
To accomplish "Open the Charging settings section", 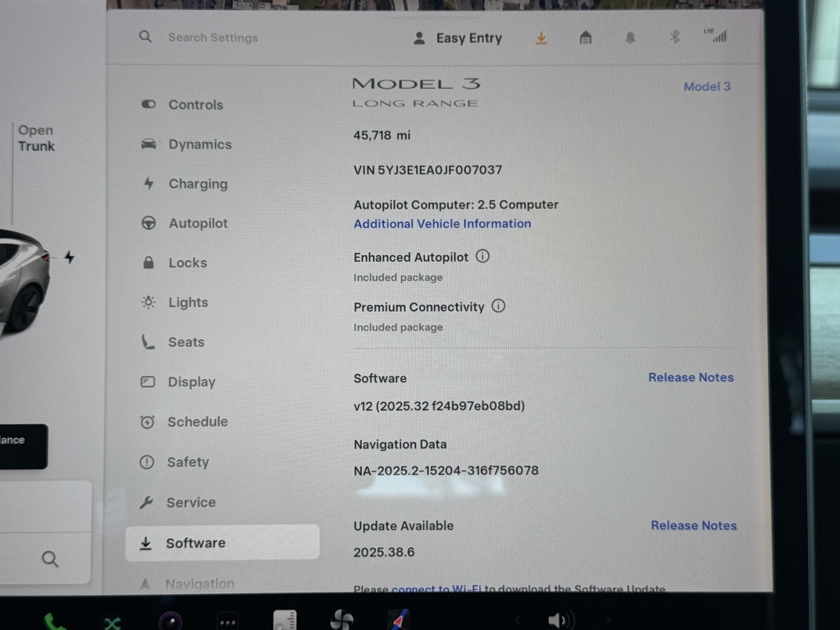I will (x=198, y=184).
